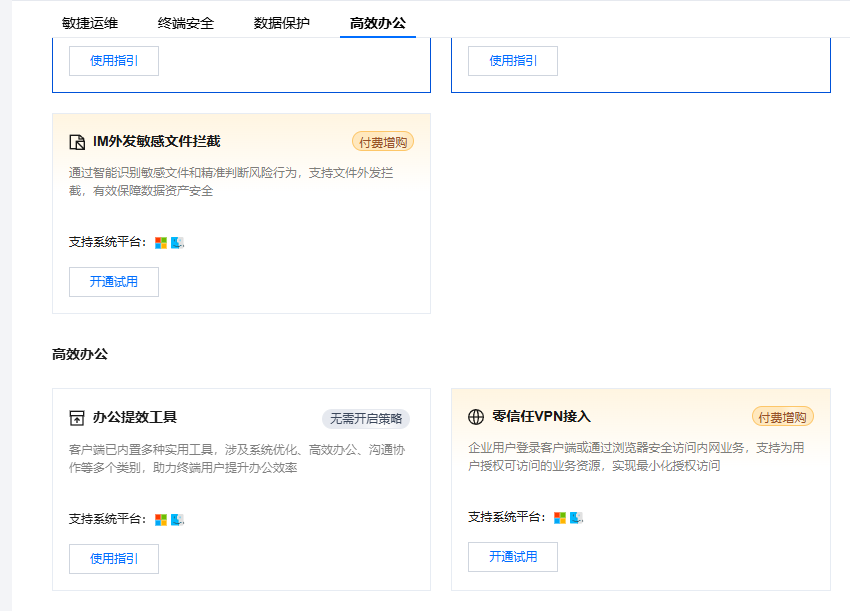Click the 无需开启策略 badge

coord(366,419)
